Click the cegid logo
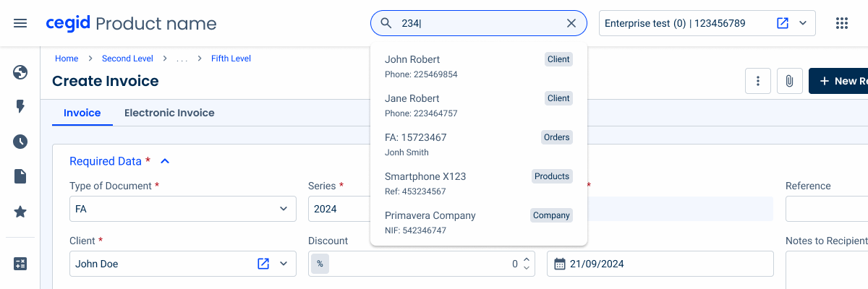 67,23
